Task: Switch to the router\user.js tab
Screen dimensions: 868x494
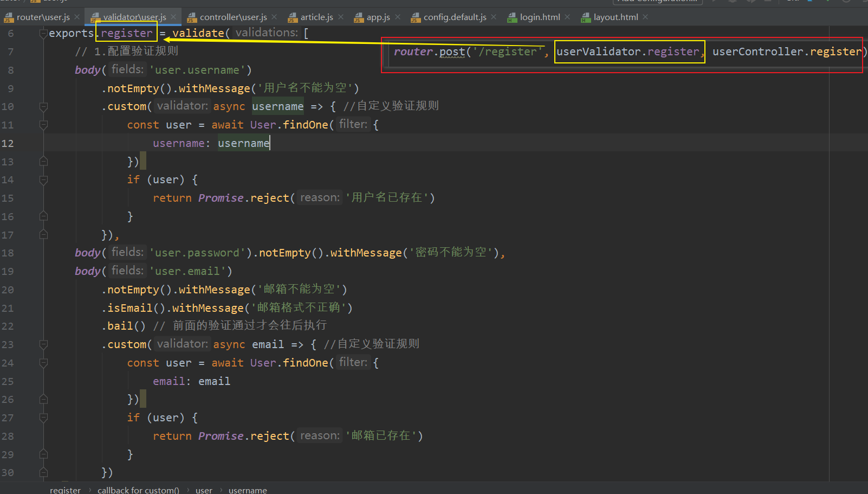Action: coord(43,17)
